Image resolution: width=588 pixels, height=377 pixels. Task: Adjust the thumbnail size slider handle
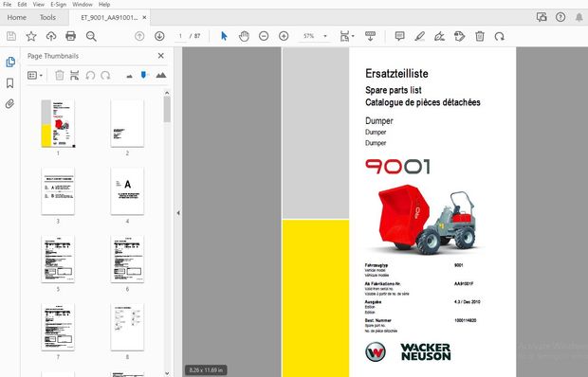(143, 75)
